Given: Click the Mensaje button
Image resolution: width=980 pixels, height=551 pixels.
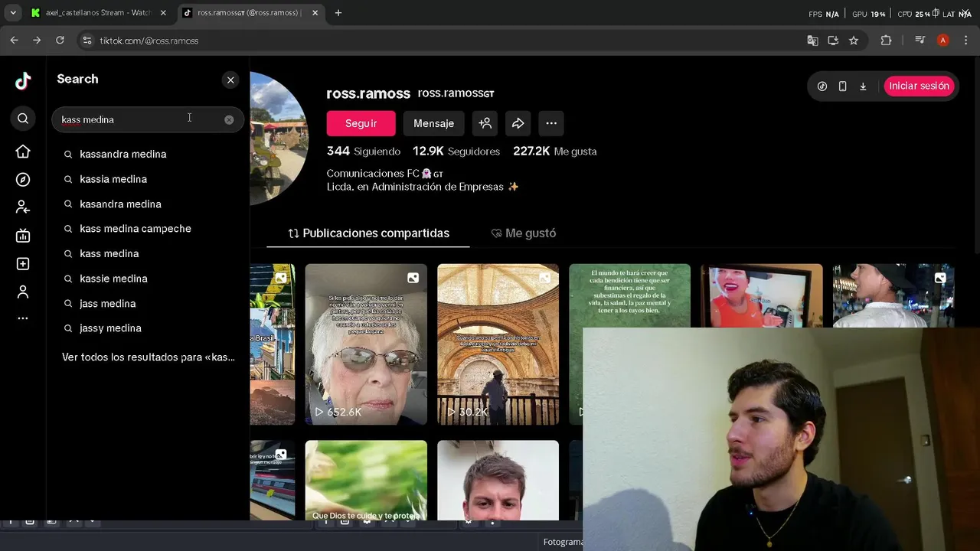Looking at the screenshot, I should click(x=433, y=123).
